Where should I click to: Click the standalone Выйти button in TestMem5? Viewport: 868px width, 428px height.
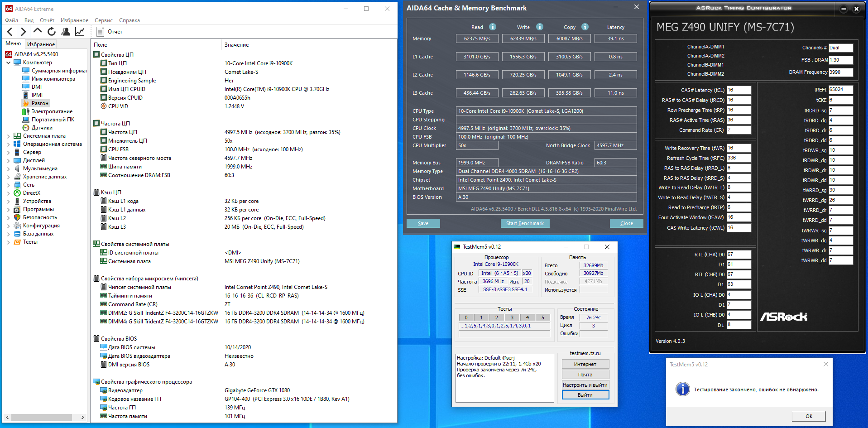tap(585, 395)
